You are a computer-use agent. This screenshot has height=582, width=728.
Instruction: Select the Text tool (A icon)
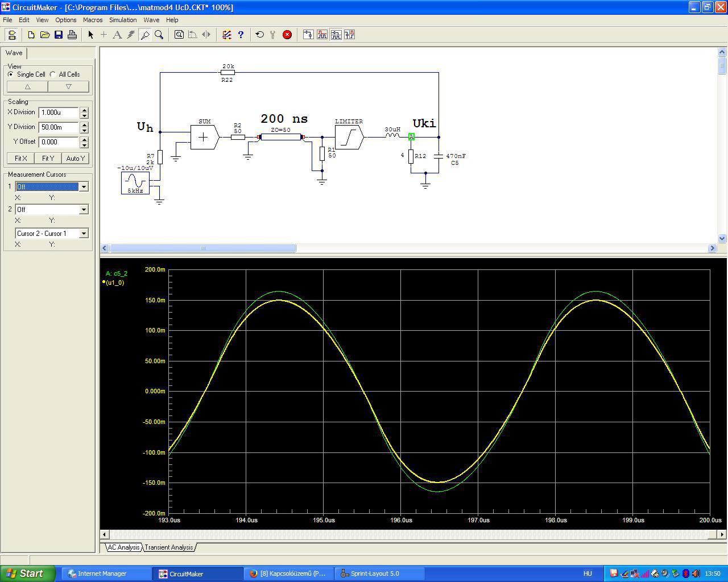click(118, 35)
